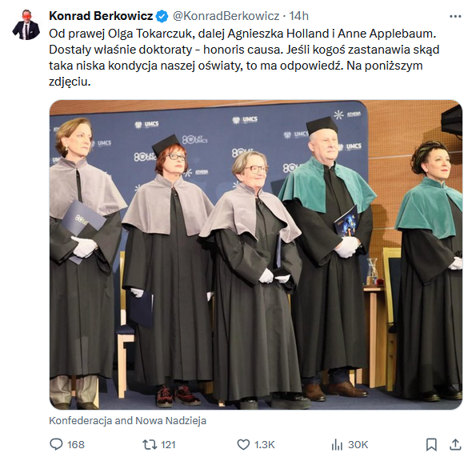Viewport: 476px width, 461px height.
Task: Click the repost arrows icon
Action: tap(150, 445)
